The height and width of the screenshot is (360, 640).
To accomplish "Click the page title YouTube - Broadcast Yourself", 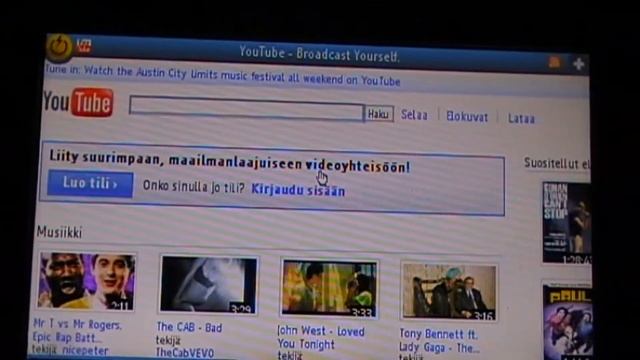I will pyautogui.click(x=319, y=54).
